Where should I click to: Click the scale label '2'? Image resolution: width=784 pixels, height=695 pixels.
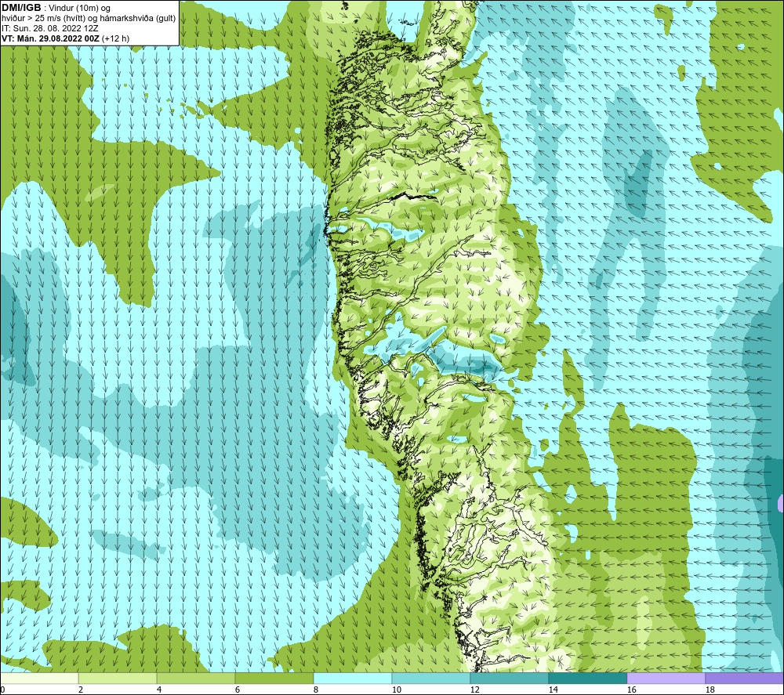click(81, 690)
